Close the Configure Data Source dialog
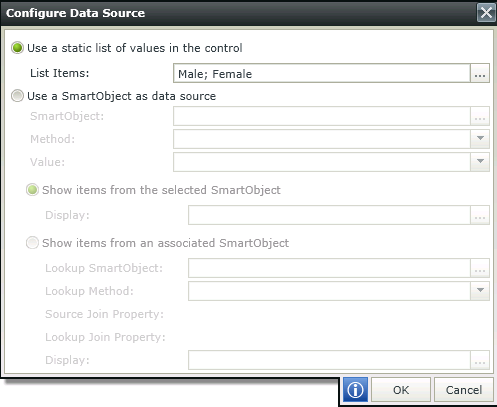The image size is (497, 407). pos(486,13)
